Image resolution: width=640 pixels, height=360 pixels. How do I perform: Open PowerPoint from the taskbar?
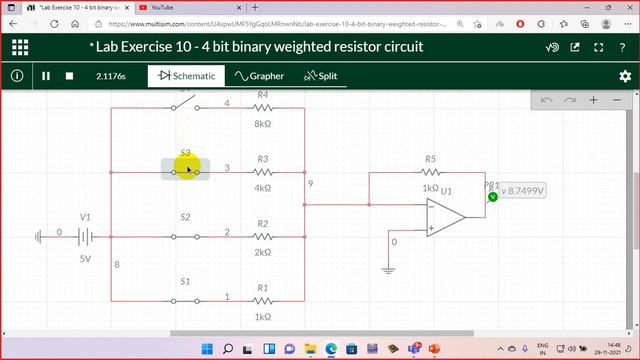434,349
